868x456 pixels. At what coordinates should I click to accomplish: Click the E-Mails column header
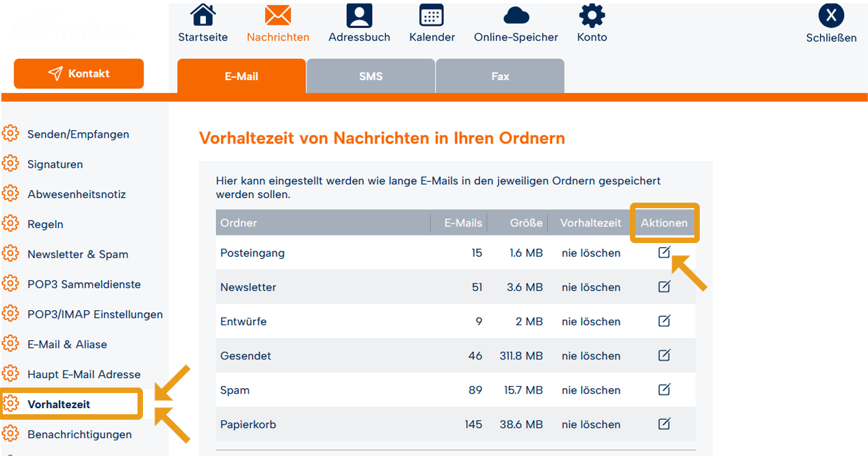463,223
